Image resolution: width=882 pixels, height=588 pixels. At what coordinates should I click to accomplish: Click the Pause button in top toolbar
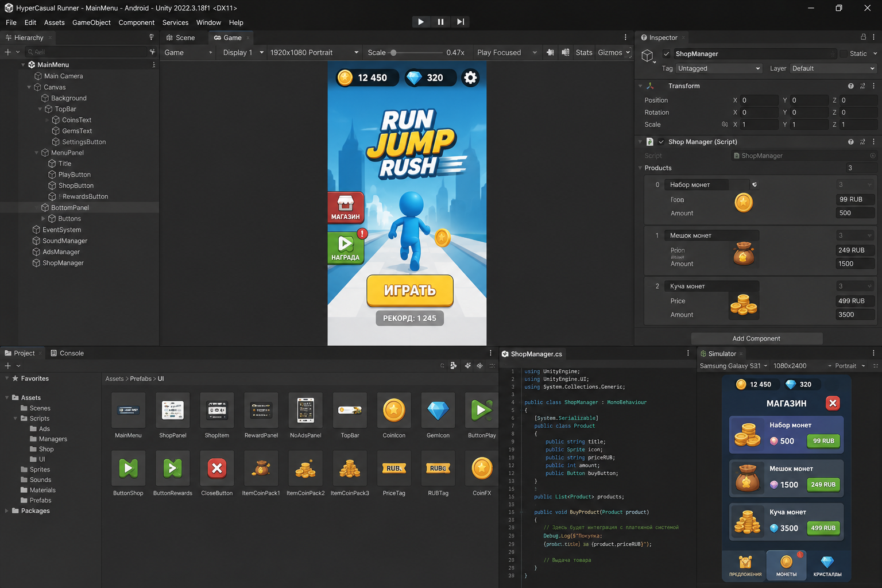[440, 22]
